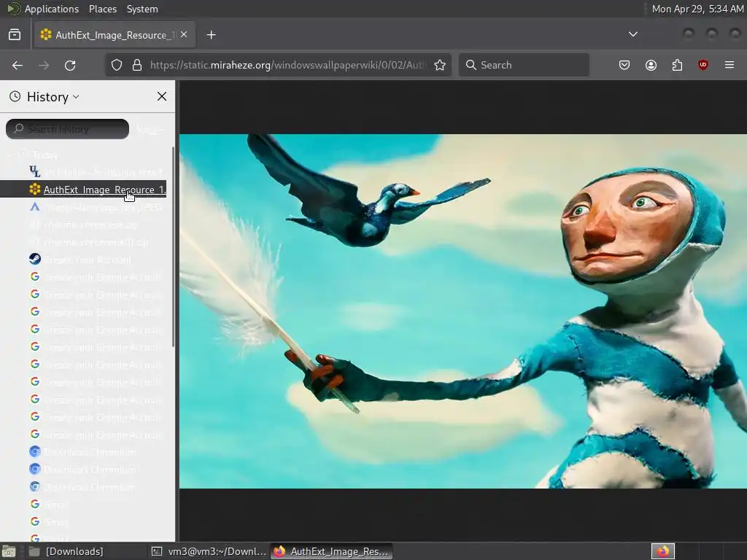
Task: Bookmark this page with star icon
Action: [x=440, y=65]
